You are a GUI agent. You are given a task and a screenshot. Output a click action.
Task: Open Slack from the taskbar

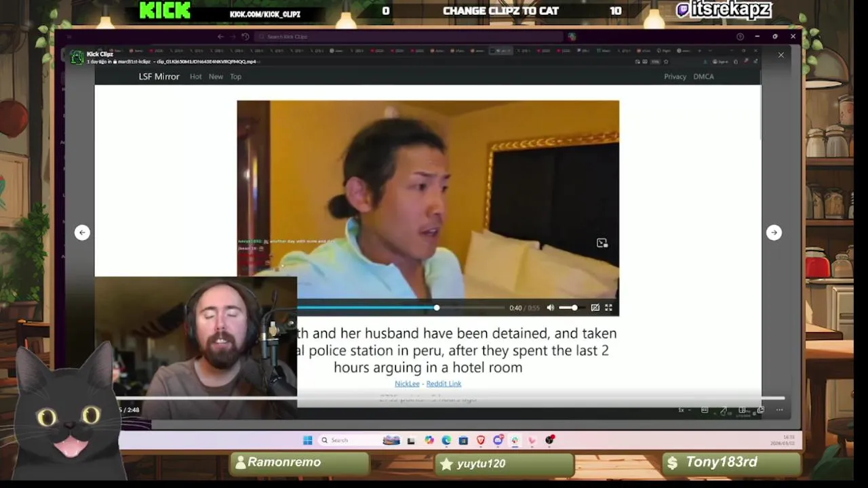click(515, 441)
